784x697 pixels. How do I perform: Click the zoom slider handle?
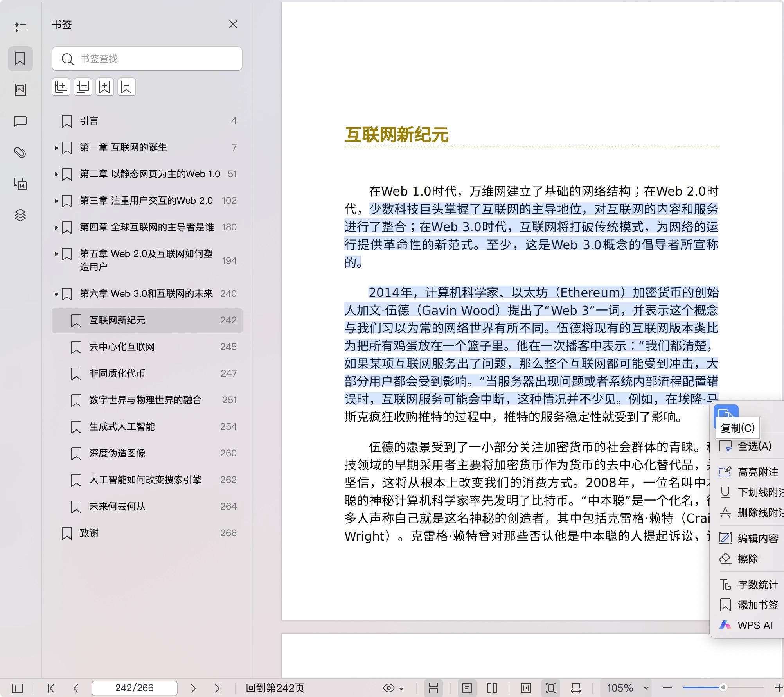[723, 688]
